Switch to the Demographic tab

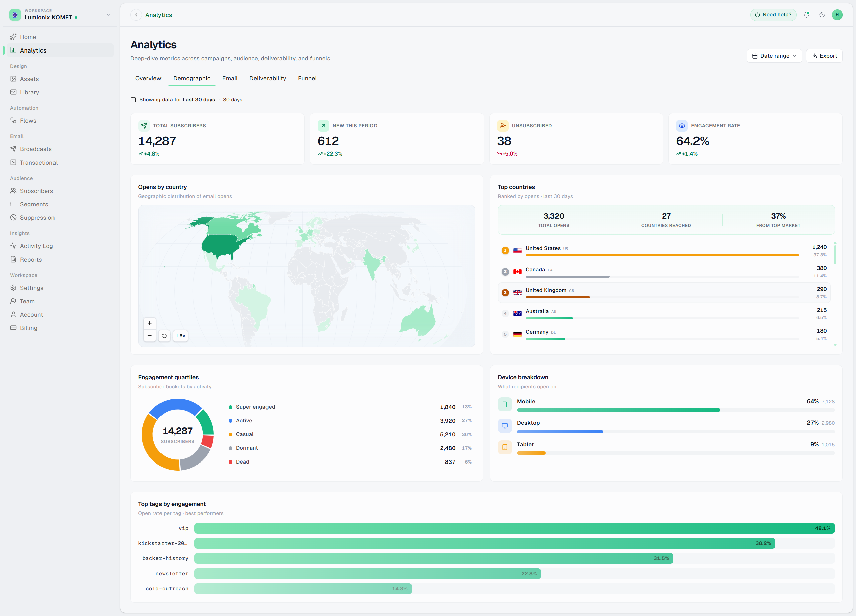coord(192,78)
